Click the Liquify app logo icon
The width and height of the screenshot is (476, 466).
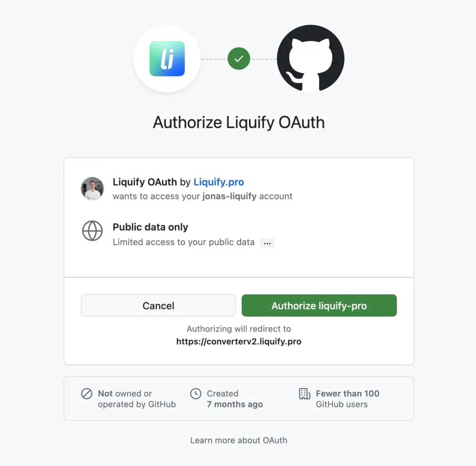point(167,58)
